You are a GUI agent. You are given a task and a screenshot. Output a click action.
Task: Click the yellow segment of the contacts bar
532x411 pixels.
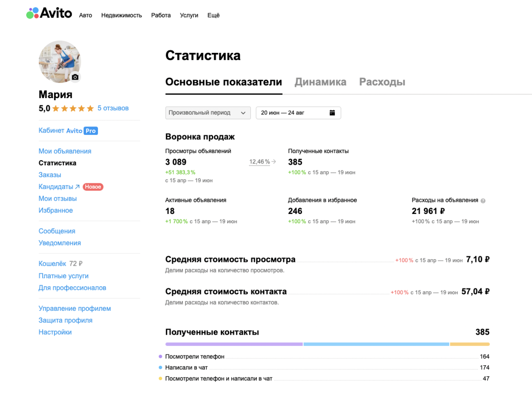pyautogui.click(x=470, y=344)
